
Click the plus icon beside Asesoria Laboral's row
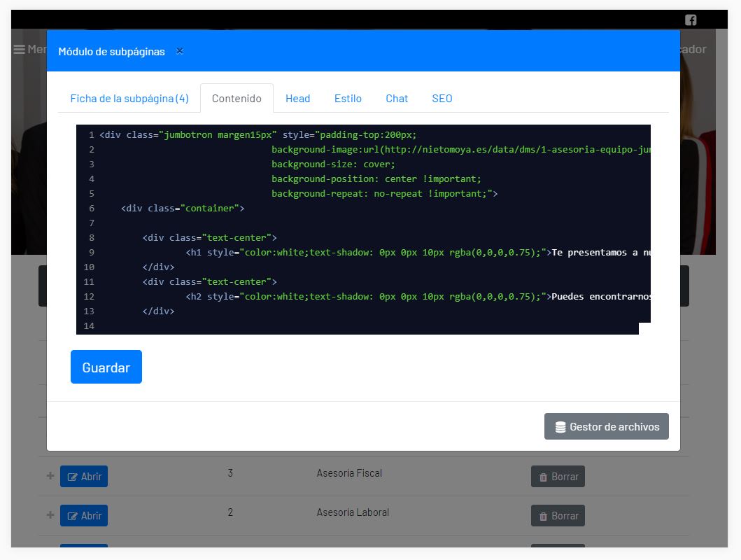pos(50,515)
